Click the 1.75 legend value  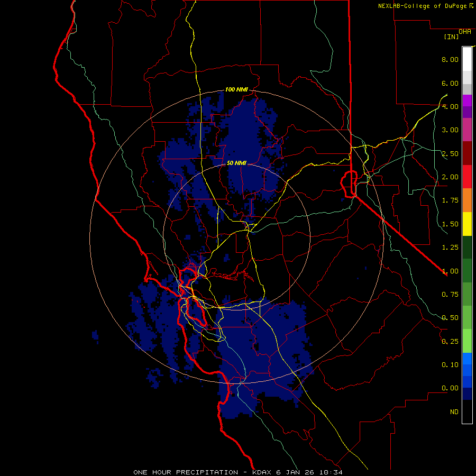tap(450, 200)
